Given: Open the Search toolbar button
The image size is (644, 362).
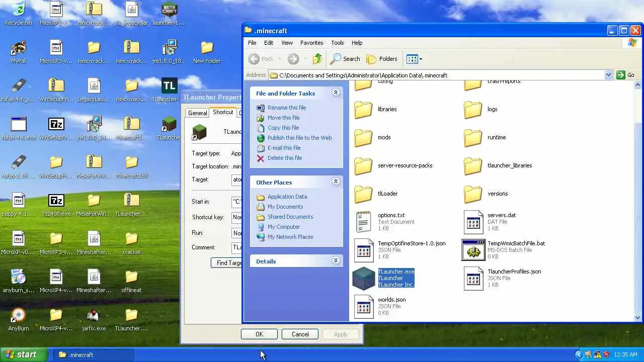Looking at the screenshot, I should pos(345,59).
